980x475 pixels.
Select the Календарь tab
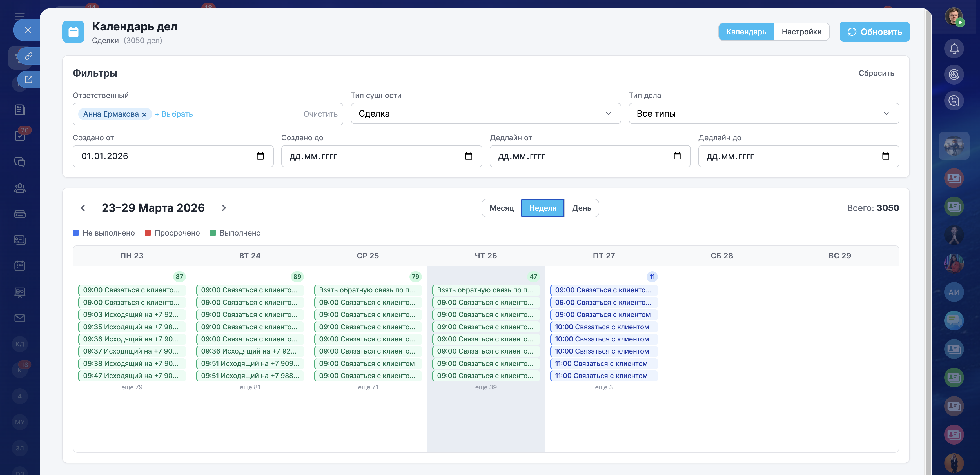coord(746,32)
